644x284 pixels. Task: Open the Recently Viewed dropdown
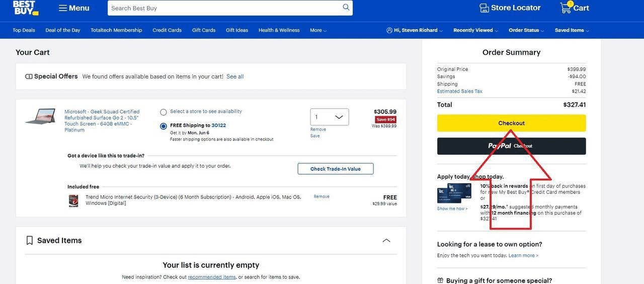coord(475,30)
